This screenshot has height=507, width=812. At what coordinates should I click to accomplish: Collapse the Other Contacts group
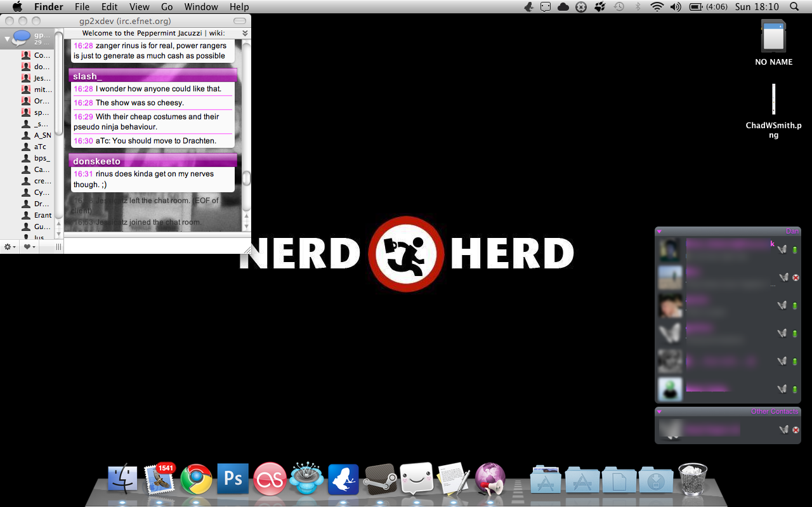[x=659, y=411]
